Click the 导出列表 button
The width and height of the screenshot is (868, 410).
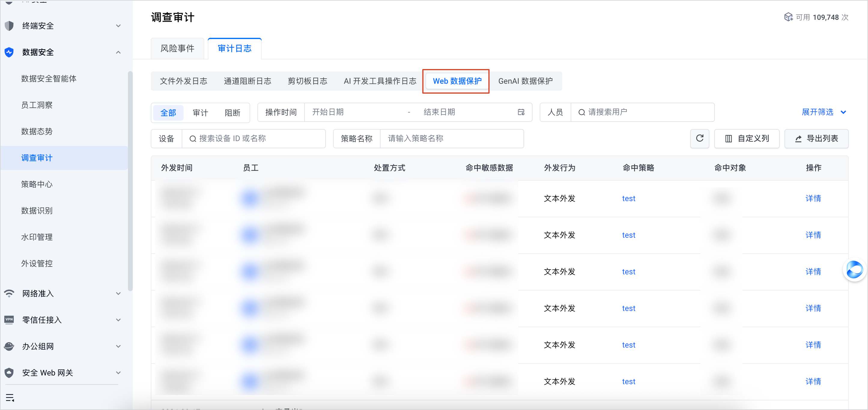(x=816, y=138)
